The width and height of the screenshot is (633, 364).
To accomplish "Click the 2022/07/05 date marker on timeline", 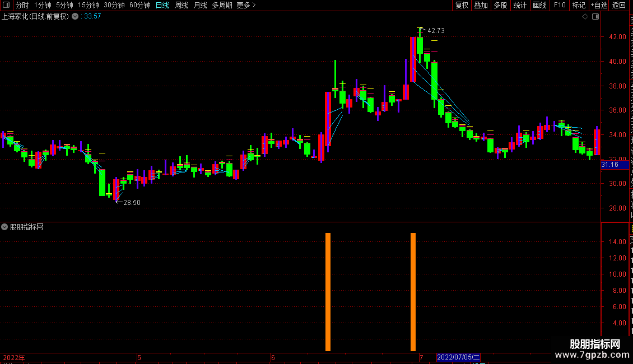I will (458, 357).
